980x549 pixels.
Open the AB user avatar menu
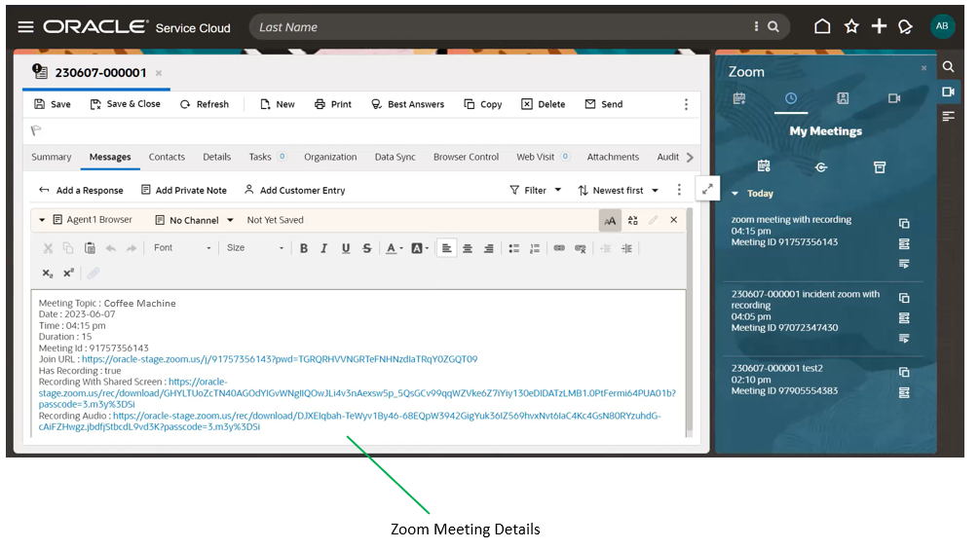(x=942, y=26)
